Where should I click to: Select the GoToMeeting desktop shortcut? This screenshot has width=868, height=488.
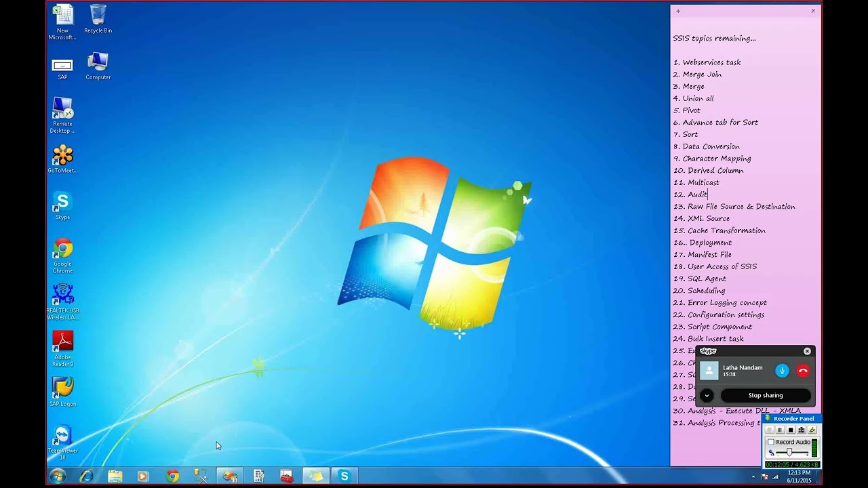coord(62,159)
